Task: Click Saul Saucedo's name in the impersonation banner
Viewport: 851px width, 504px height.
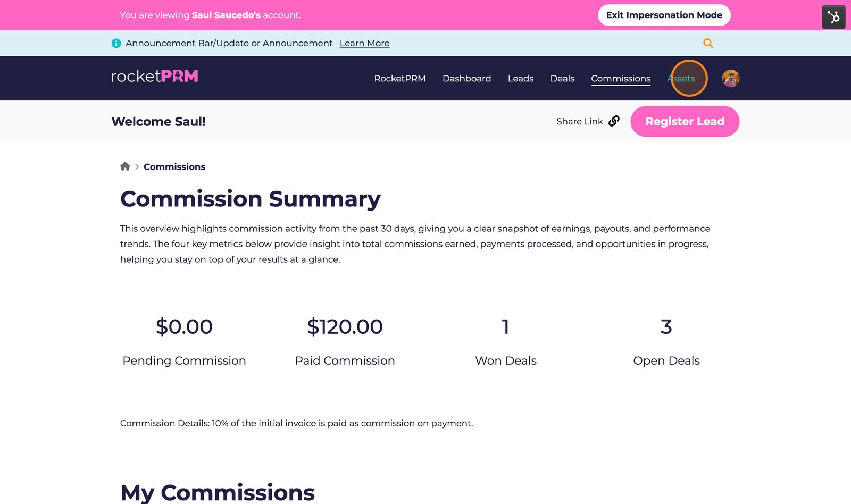Action: pyautogui.click(x=226, y=15)
